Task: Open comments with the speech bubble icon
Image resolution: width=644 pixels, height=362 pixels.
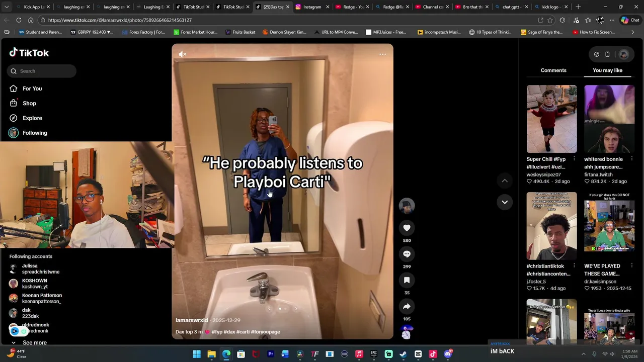Action: (407, 254)
